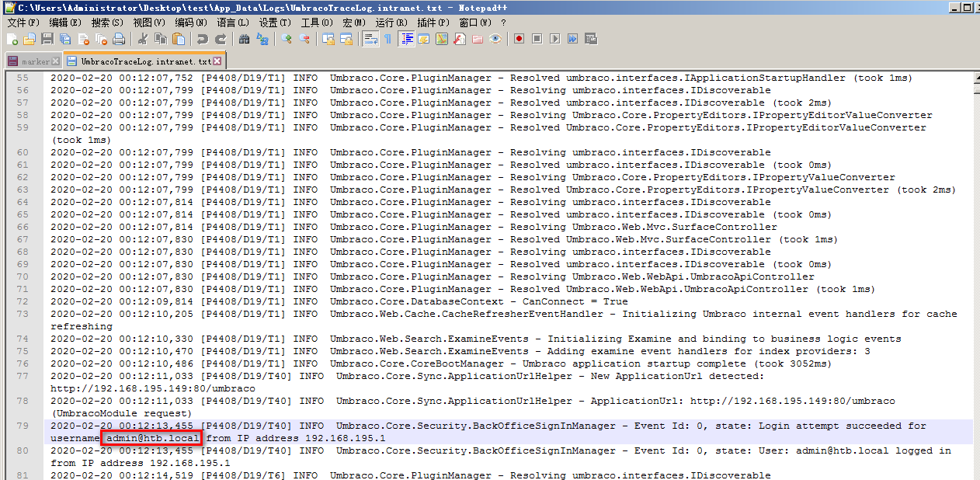Viewport: 980px width, 480px height.
Task: Click the Zoom In magnifier icon
Action: (287, 39)
